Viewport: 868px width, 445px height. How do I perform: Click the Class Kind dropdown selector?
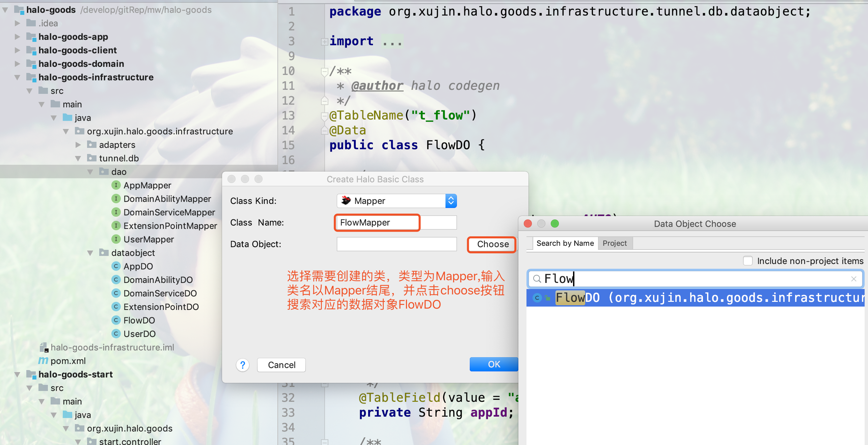[397, 202]
